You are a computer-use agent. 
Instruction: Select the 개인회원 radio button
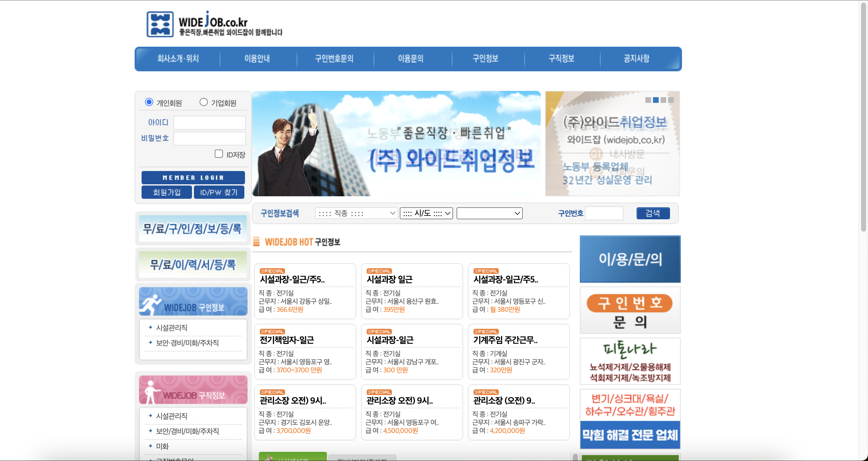(x=149, y=102)
